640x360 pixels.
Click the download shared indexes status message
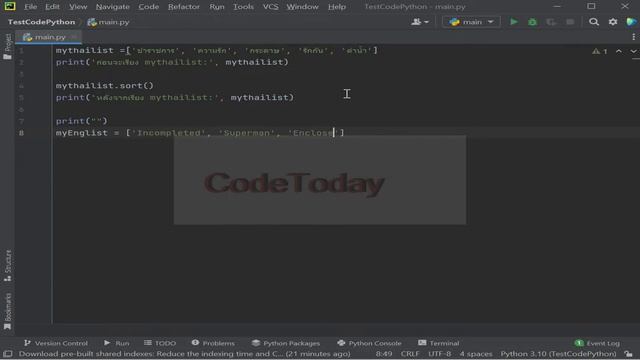click(184, 354)
